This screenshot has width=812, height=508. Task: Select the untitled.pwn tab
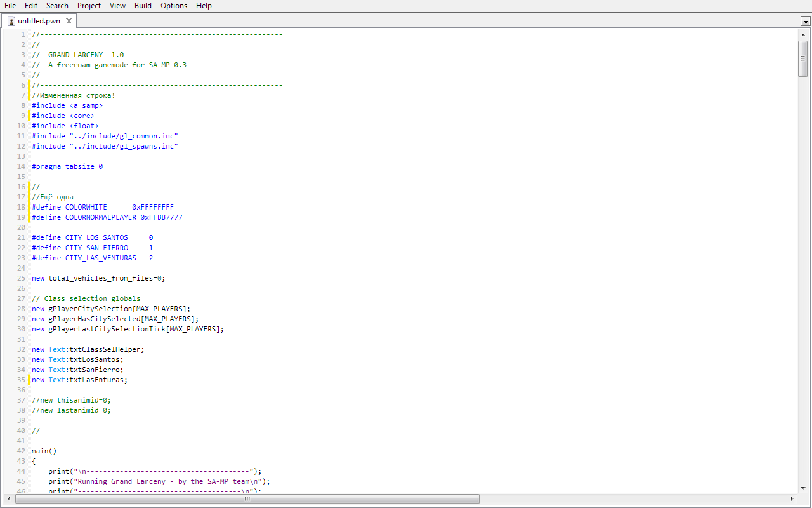39,20
